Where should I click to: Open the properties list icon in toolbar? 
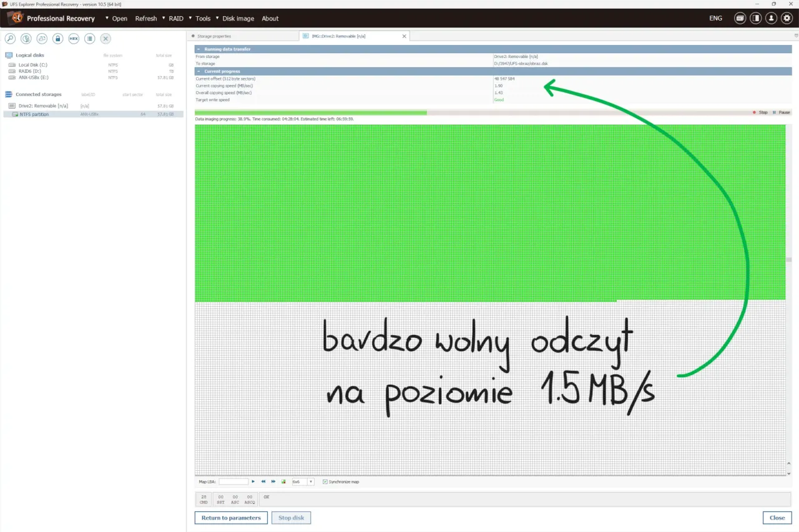[89, 38]
